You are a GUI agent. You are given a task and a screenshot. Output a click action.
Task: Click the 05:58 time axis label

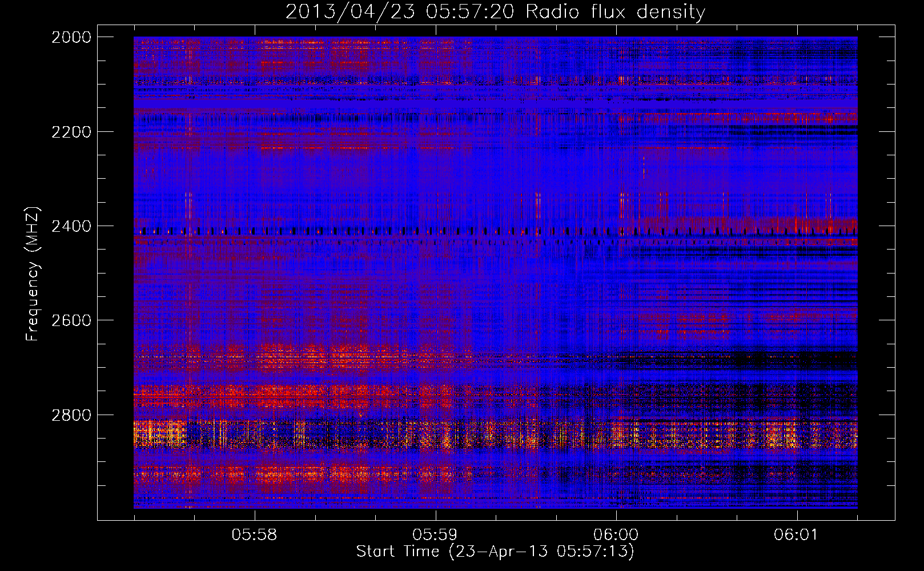[255, 535]
